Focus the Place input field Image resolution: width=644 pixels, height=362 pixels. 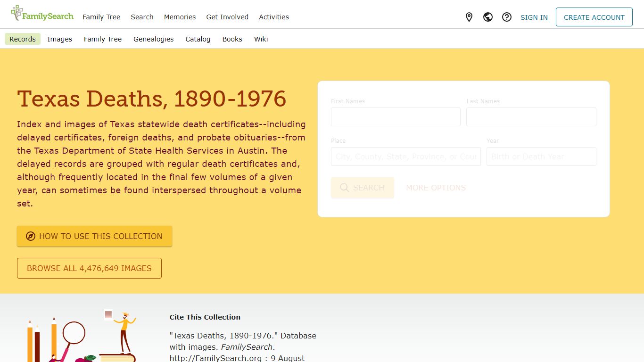coord(406,156)
